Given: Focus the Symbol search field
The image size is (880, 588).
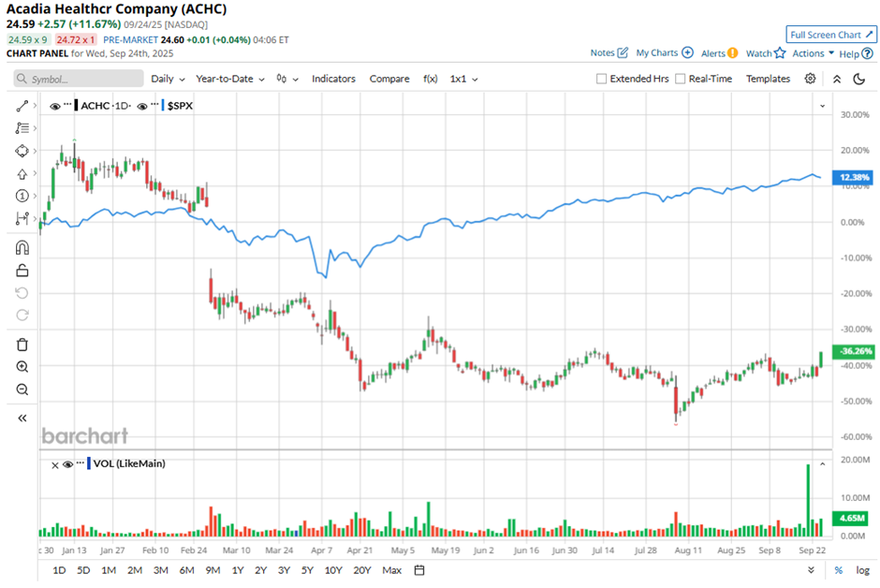Looking at the screenshot, I should click(x=79, y=79).
